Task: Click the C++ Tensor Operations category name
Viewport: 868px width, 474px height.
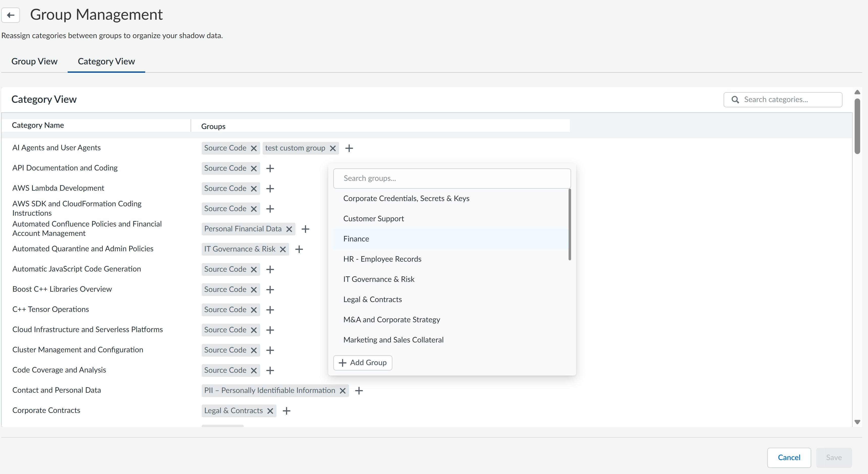Action: 50,310
